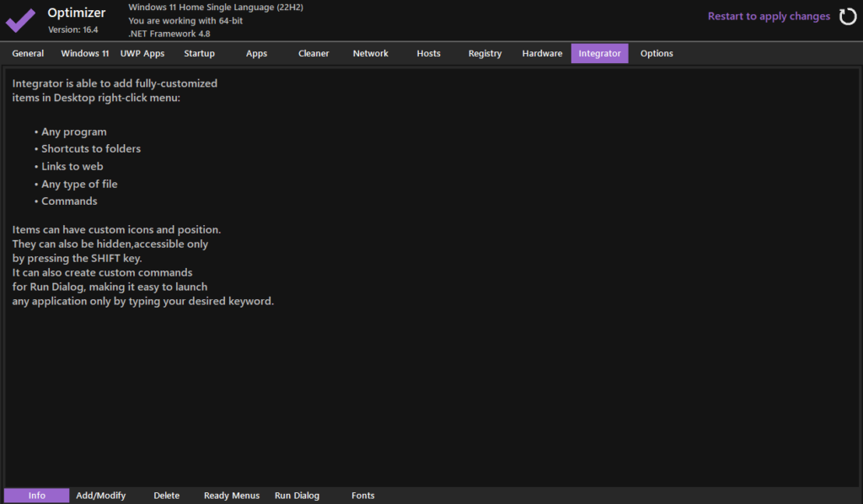Viewport: 863px width, 504px height.
Task: Click the Restart to apply changes link
Action: coord(769,16)
